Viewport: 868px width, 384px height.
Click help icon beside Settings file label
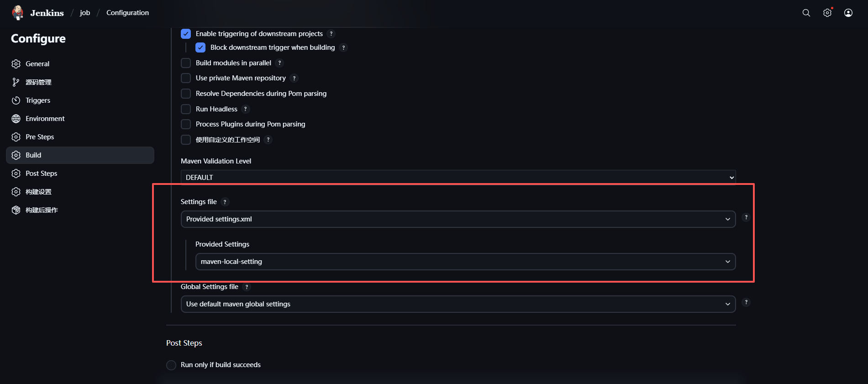(225, 202)
